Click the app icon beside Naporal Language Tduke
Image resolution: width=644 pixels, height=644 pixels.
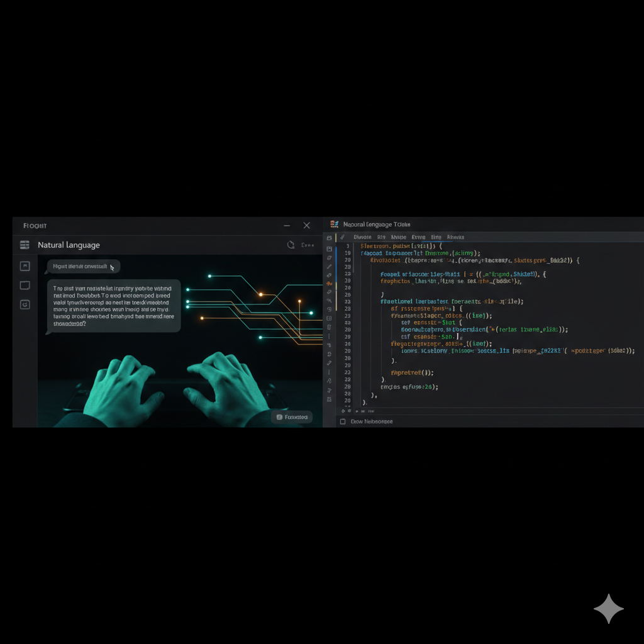[x=335, y=224]
